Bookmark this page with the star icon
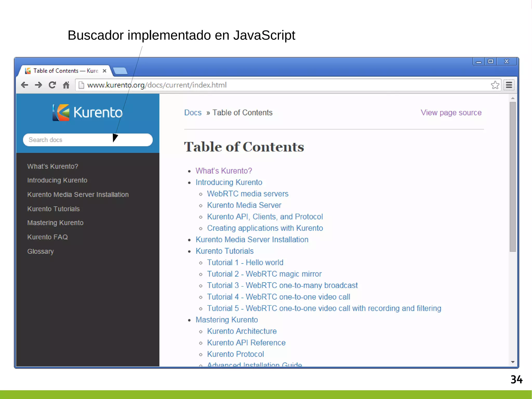The height and width of the screenshot is (399, 532). pos(495,85)
